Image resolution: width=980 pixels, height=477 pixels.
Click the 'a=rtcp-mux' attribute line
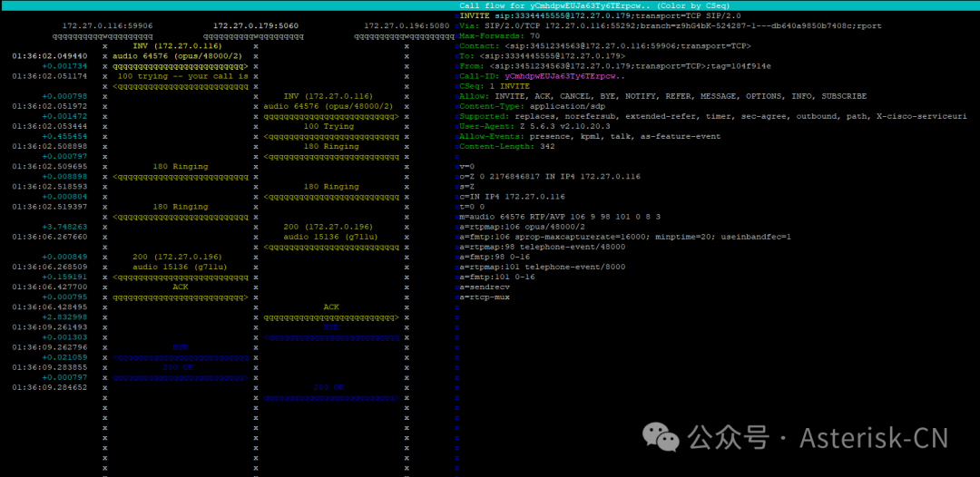coord(485,297)
